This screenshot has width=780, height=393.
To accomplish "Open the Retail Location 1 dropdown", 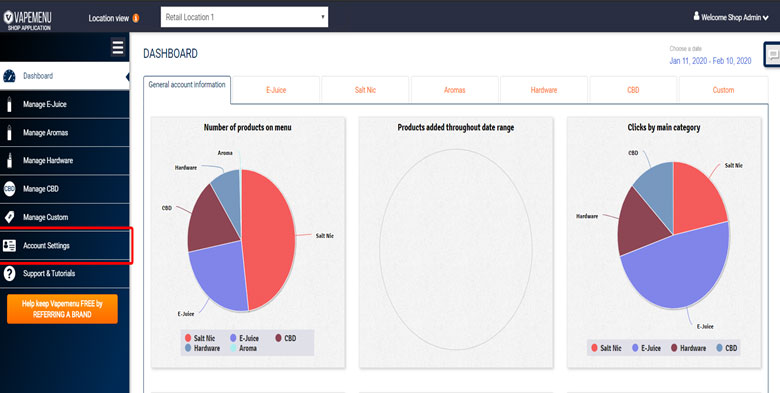I will pyautogui.click(x=244, y=17).
